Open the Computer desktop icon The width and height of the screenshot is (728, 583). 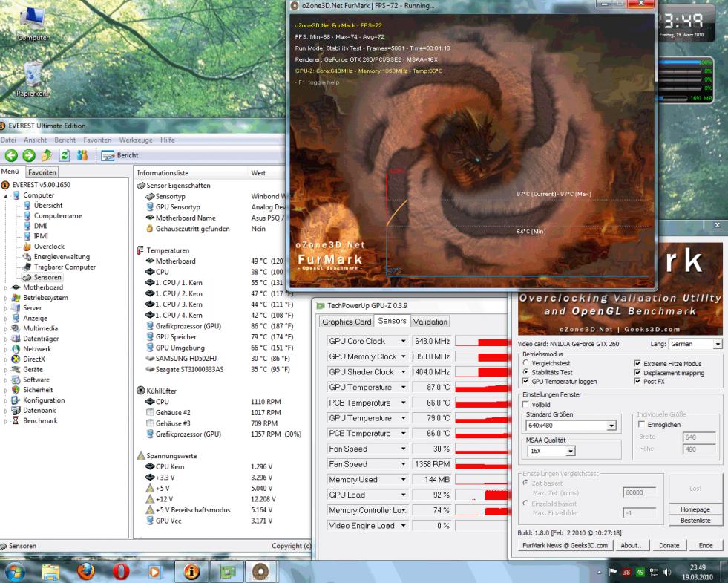[33, 23]
